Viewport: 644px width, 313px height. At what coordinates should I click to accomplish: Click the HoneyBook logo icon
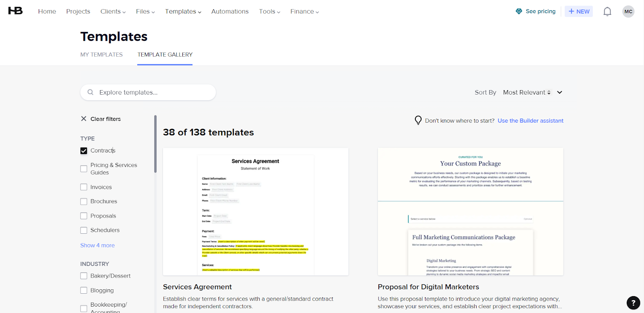coord(15,11)
